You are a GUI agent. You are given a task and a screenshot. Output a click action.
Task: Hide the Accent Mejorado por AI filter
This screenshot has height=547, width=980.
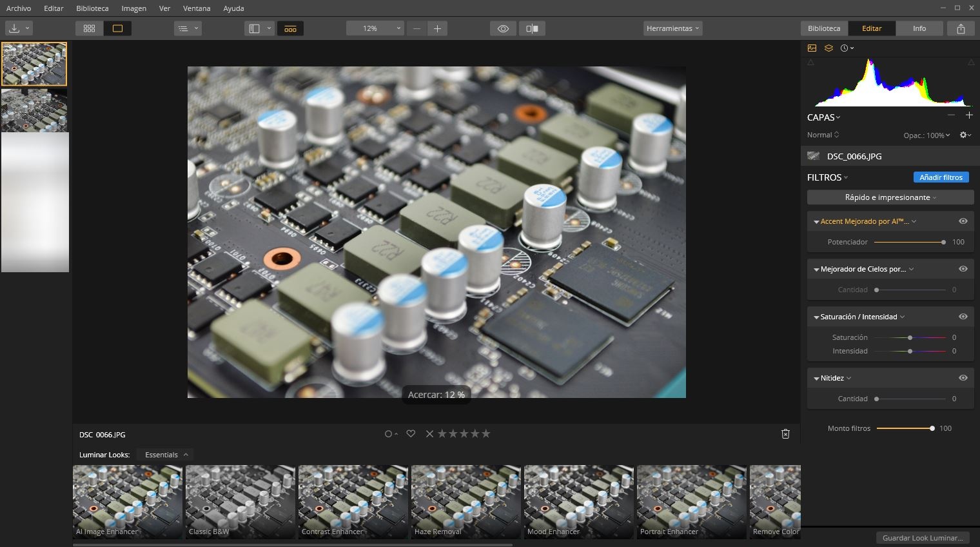click(x=963, y=221)
